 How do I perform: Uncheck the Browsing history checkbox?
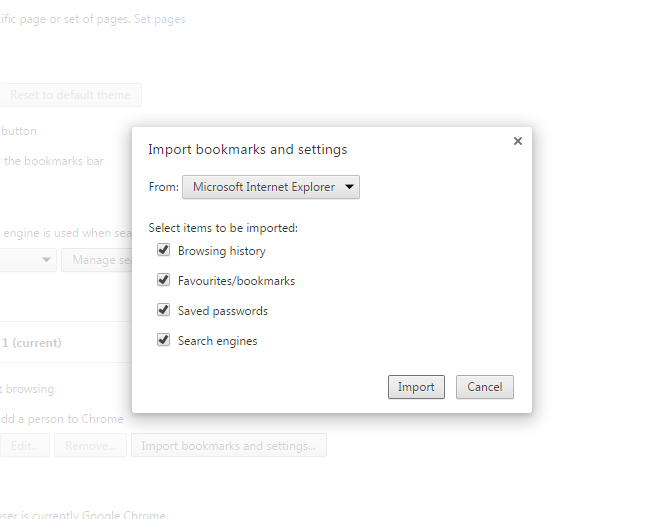[x=164, y=250]
